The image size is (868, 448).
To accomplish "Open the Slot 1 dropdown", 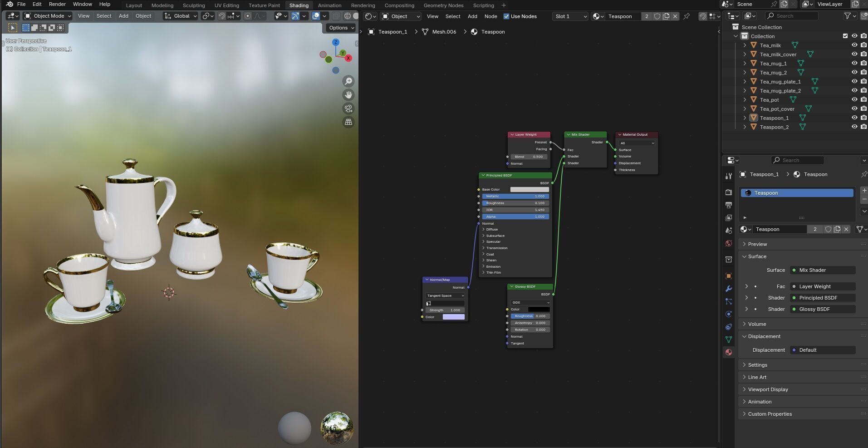I will pos(570,16).
